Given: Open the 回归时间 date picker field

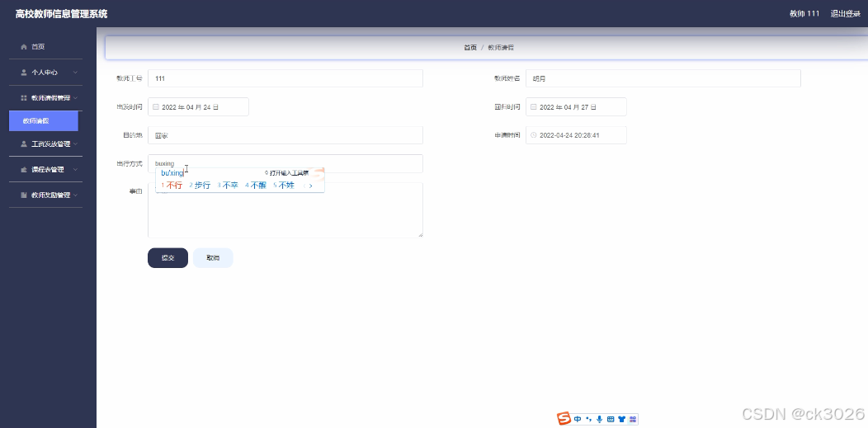Looking at the screenshot, I should [x=576, y=107].
